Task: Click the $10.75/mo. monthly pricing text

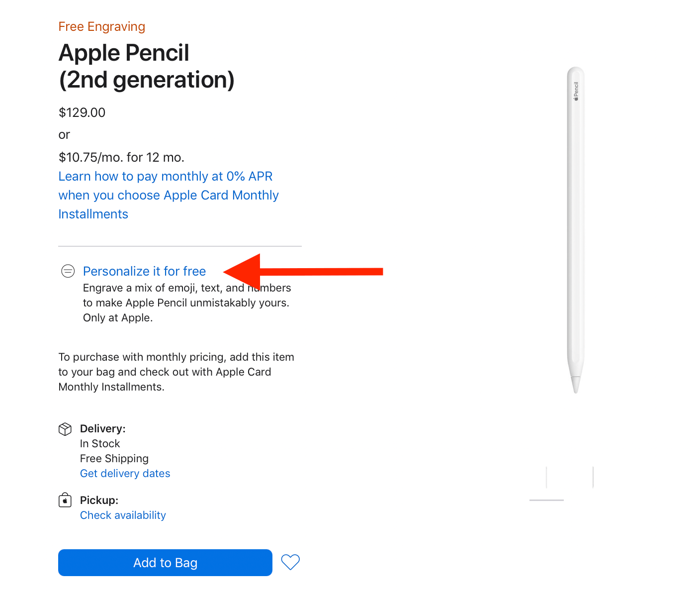Action: click(x=121, y=157)
